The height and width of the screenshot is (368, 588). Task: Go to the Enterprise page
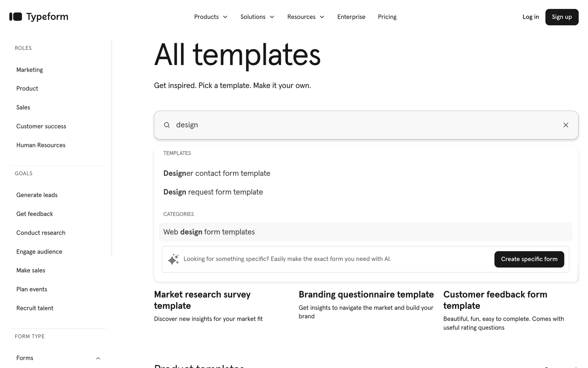coord(351,17)
